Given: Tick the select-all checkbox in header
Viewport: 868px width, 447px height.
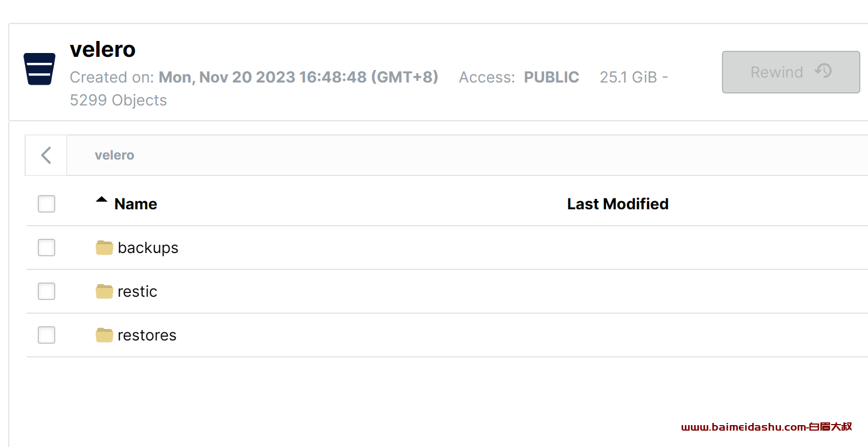Looking at the screenshot, I should [46, 204].
